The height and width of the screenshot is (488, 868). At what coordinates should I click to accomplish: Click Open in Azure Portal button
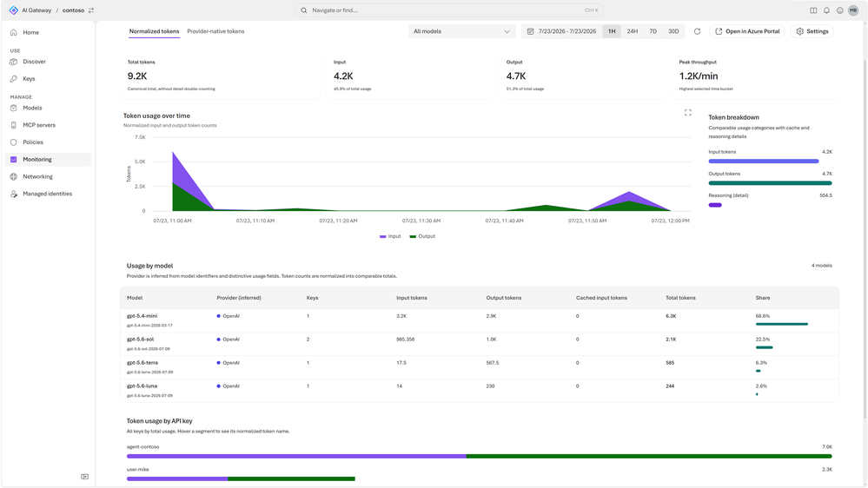pos(747,31)
